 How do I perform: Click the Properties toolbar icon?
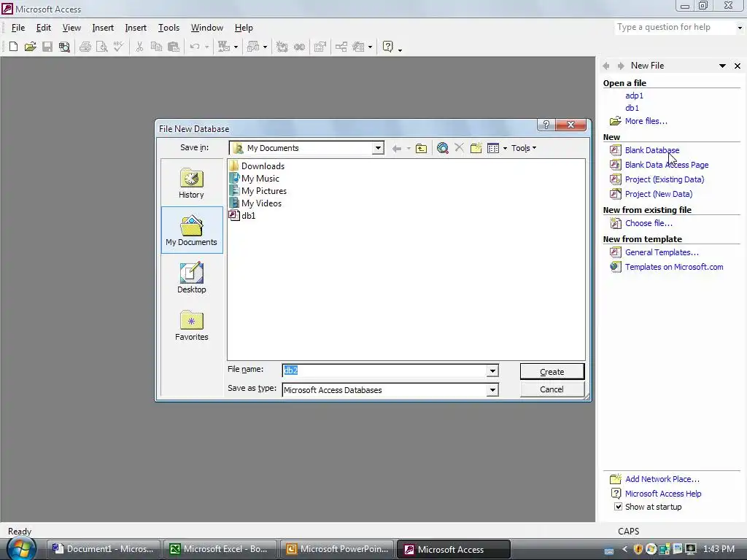tap(320, 47)
